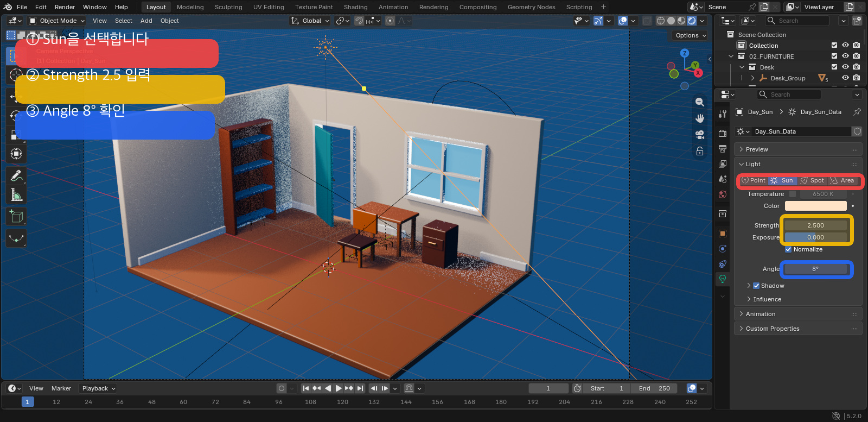Disable Desk_Group in renders with camera icon
Screen dimensions: 868x422
[x=856, y=78]
